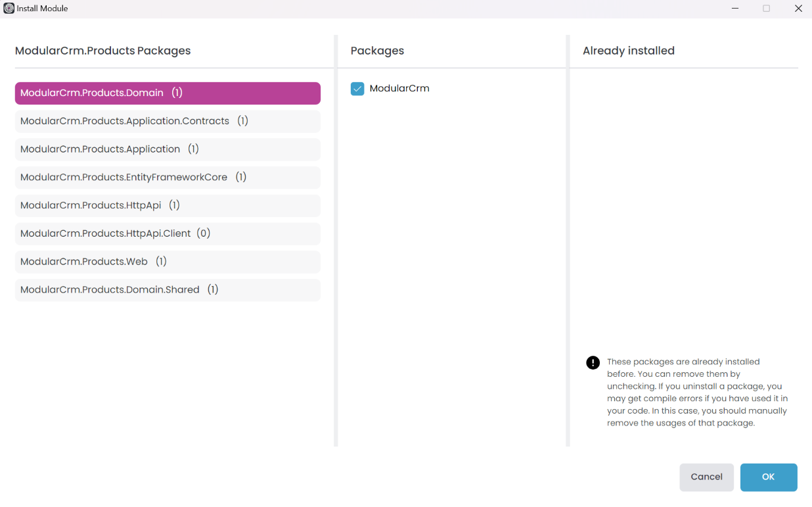Click the ABP logo in the title bar

click(x=9, y=9)
